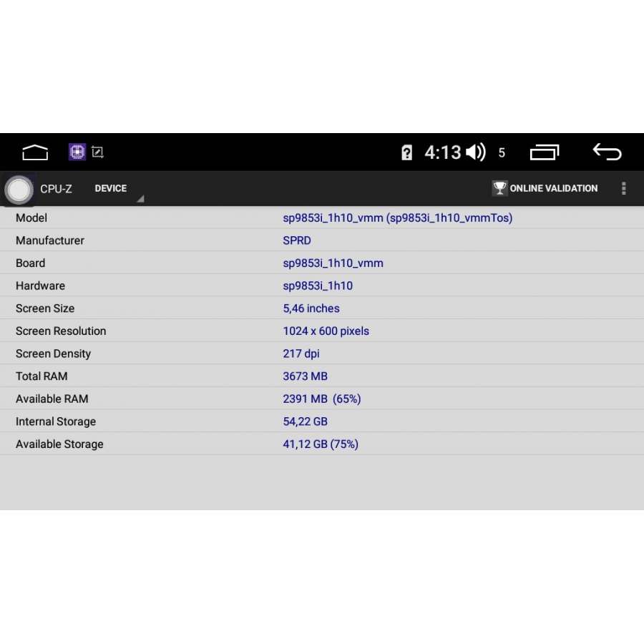The width and height of the screenshot is (644, 644).
Task: Tap the back arrow navigation icon
Action: tap(607, 152)
